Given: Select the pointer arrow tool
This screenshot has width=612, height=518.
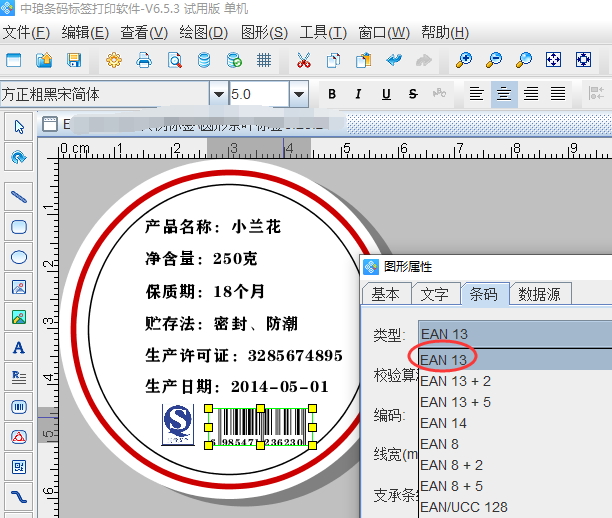Looking at the screenshot, I should [19, 127].
